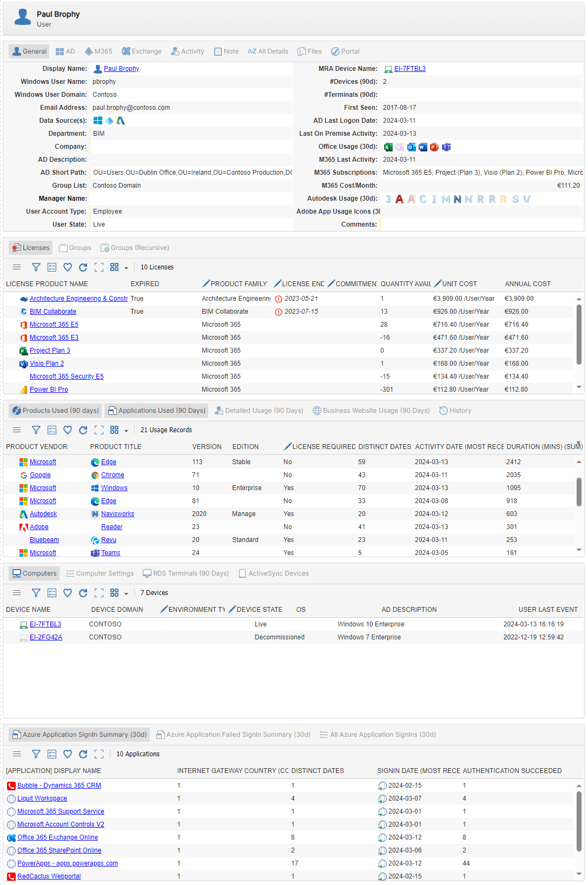Open grid view dropdown arrow above Usage Records

pos(127,431)
